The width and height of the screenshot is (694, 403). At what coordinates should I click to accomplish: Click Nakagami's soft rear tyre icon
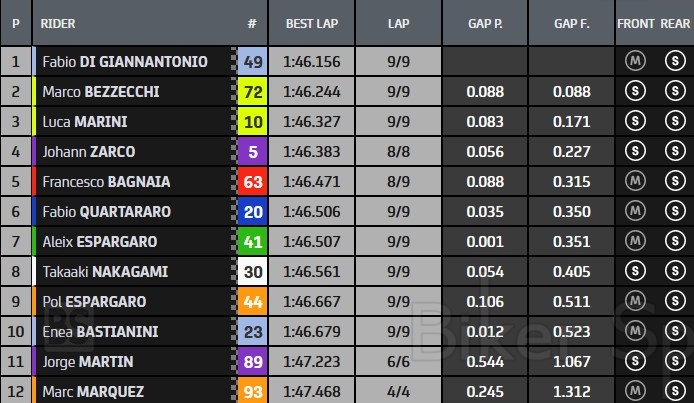tap(673, 272)
